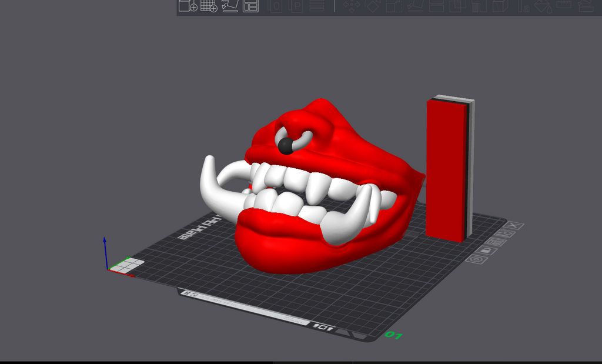Select the Mesh boolean tool
Viewport: 602px width, 364px height.
[457, 6]
